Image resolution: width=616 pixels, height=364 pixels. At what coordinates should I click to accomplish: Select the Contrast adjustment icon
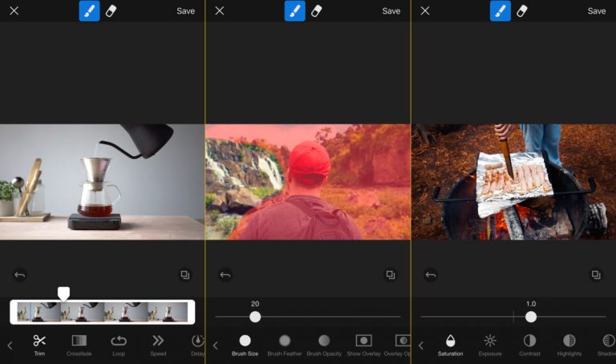click(x=529, y=345)
